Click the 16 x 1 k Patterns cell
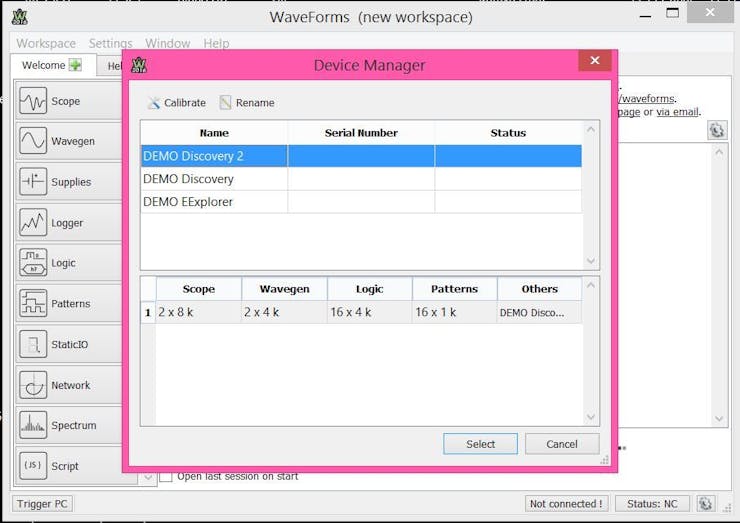 click(454, 312)
